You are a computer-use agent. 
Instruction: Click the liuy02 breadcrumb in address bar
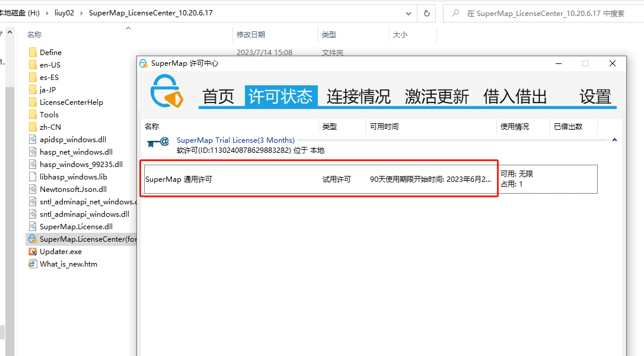pos(65,12)
